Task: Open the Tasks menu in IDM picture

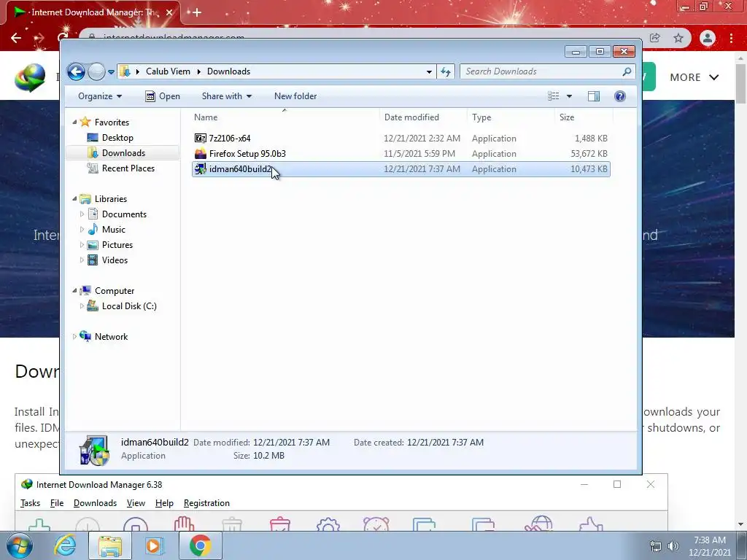Action: click(x=30, y=503)
